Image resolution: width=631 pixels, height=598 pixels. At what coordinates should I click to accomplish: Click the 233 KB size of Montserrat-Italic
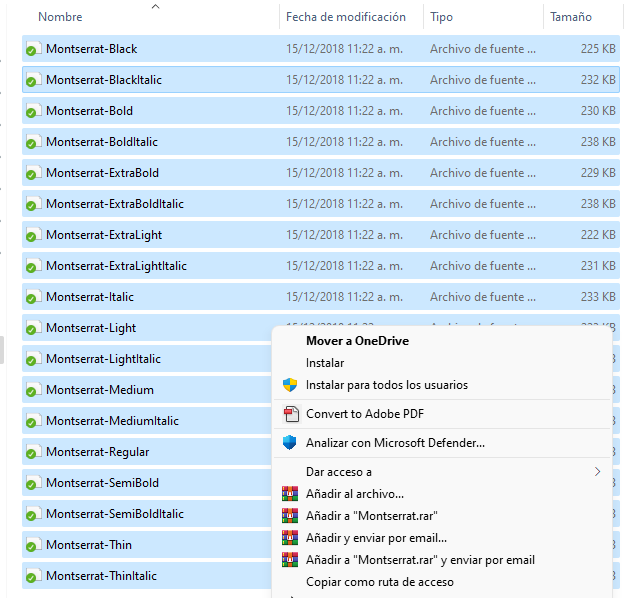(x=598, y=297)
